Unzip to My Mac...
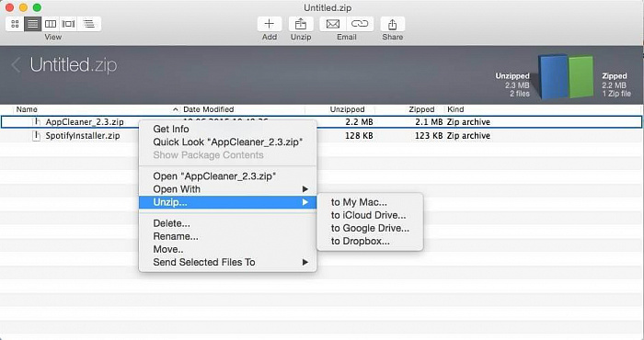The height and width of the screenshot is (340, 644). pos(370,202)
